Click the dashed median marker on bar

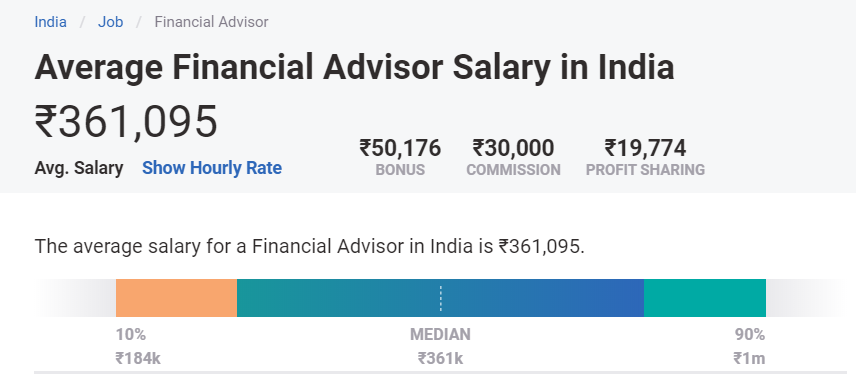pyautogui.click(x=441, y=298)
